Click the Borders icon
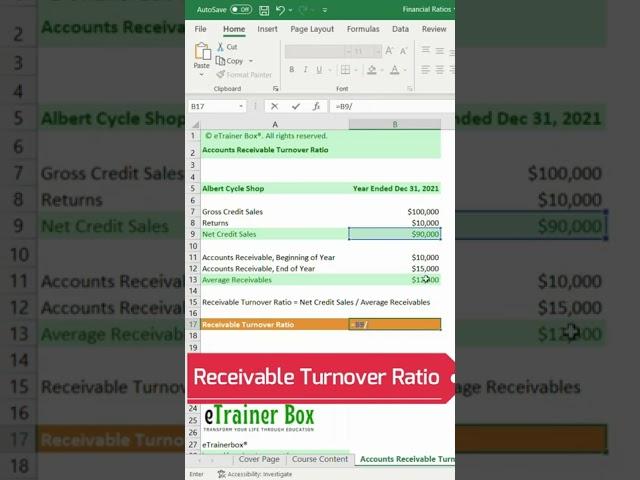 [x=345, y=70]
